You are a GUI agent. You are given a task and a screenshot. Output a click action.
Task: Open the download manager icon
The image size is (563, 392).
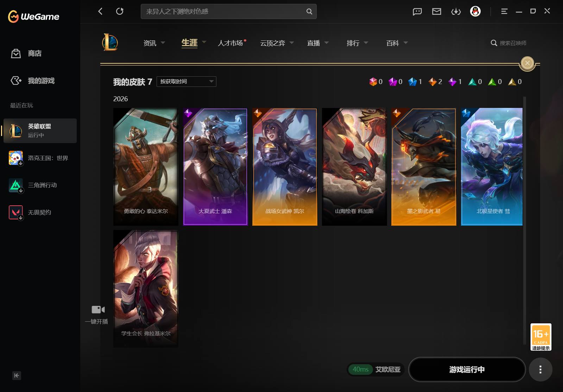(456, 12)
